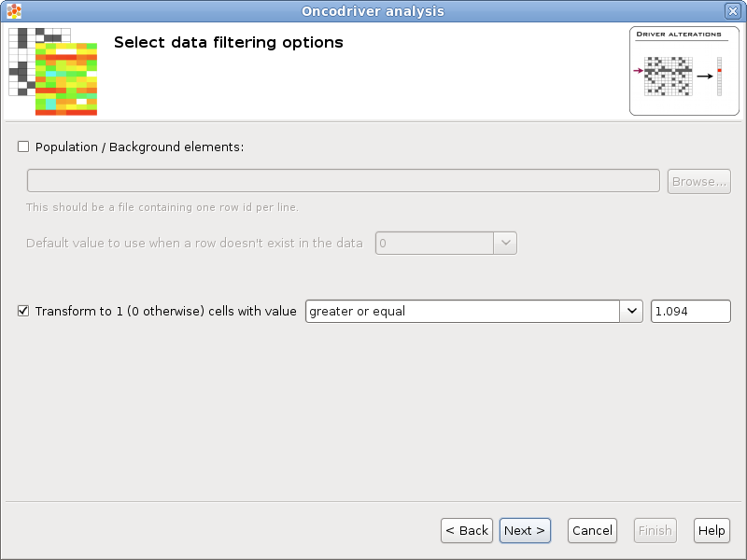The width and height of the screenshot is (747, 560).
Task: Proceed with the Next > button
Action: coord(525,530)
